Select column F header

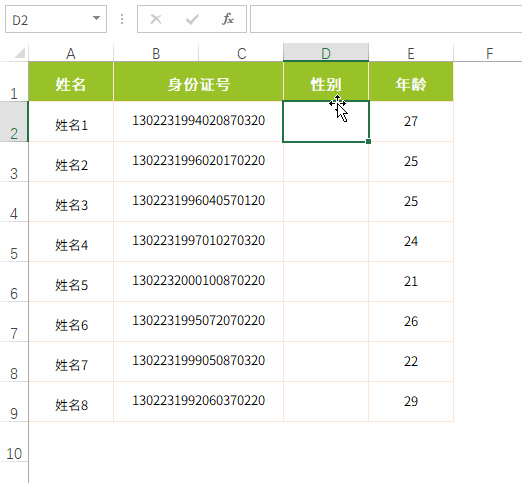coord(488,53)
